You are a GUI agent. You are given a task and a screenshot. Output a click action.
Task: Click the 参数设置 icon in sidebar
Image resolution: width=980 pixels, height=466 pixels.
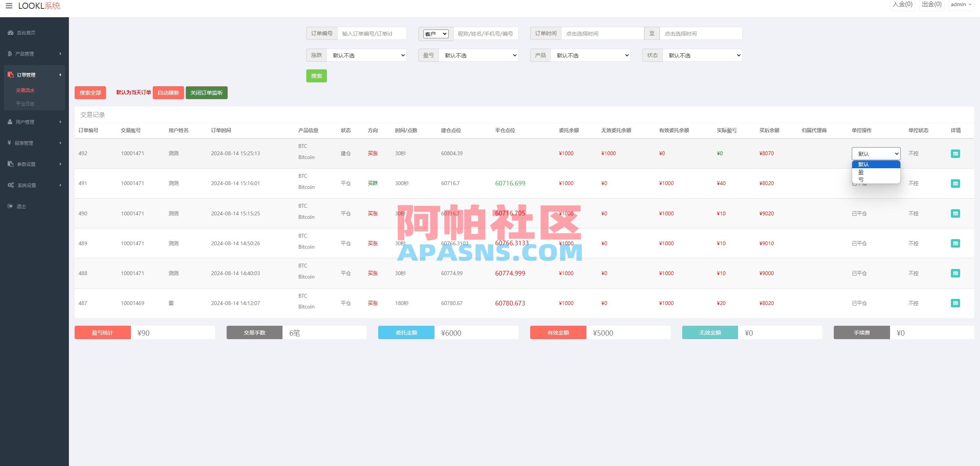click(10, 164)
